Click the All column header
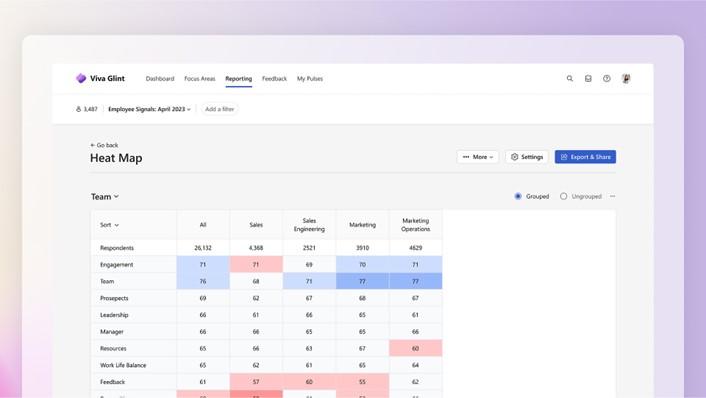 [203, 225]
